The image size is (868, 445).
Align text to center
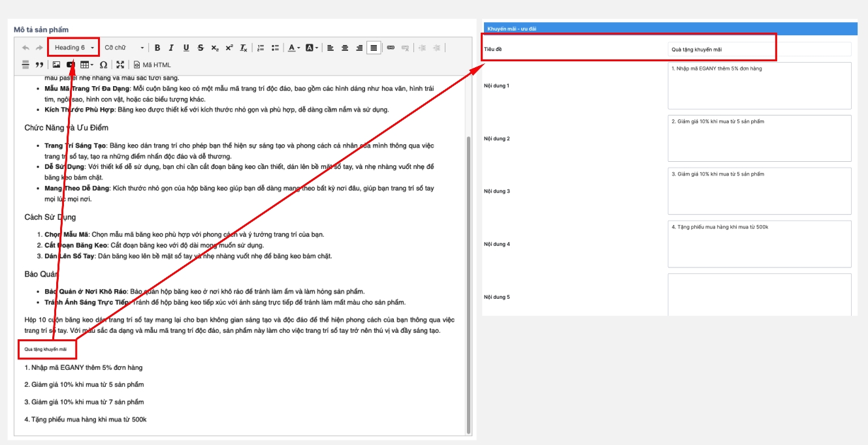pyautogui.click(x=345, y=48)
